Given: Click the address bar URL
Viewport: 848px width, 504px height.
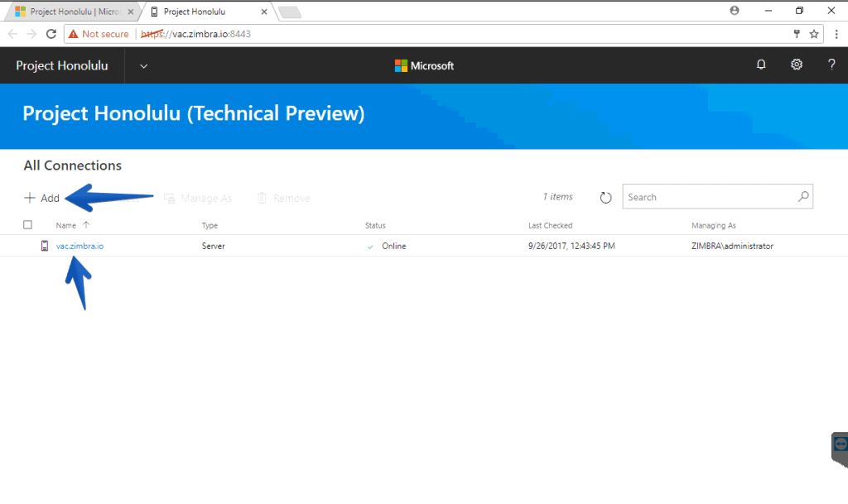Looking at the screenshot, I should 195,34.
